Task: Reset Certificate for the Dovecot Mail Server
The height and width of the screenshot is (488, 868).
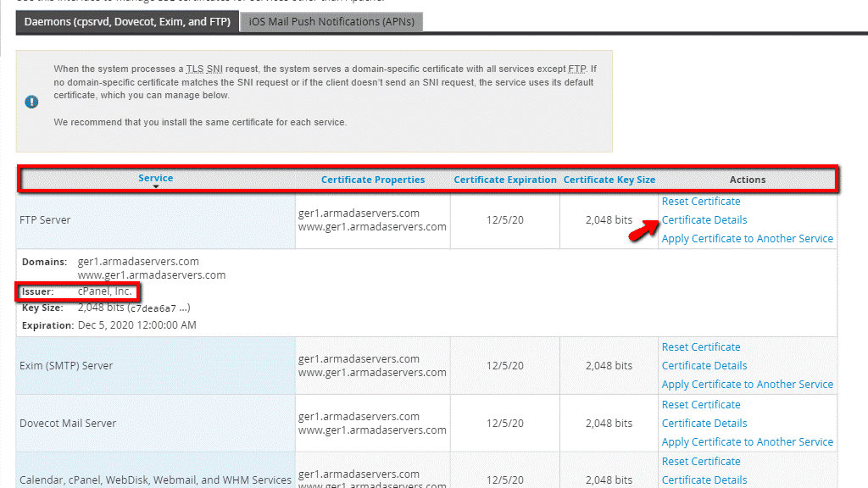Action: [x=701, y=404]
